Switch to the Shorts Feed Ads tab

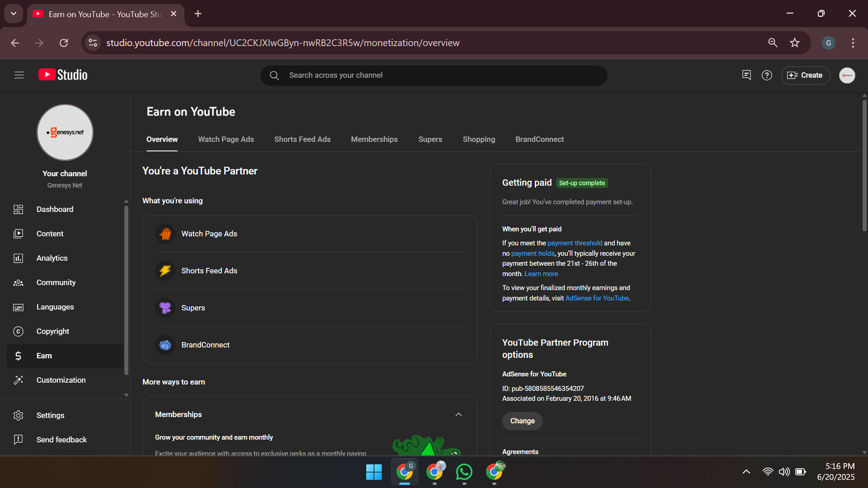302,139
